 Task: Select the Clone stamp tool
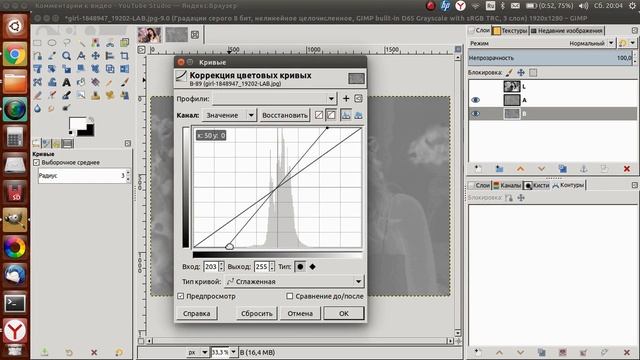[96, 95]
